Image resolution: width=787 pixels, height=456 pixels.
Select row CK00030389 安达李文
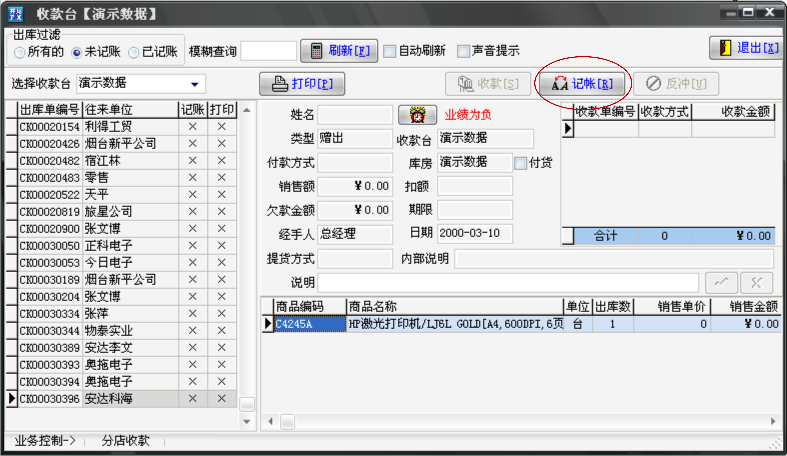(120, 348)
